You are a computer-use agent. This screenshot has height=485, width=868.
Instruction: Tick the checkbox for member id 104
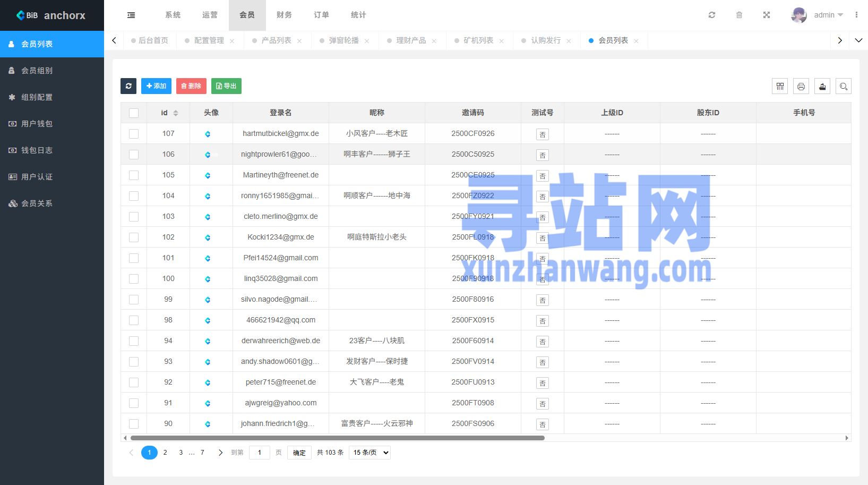134,196
